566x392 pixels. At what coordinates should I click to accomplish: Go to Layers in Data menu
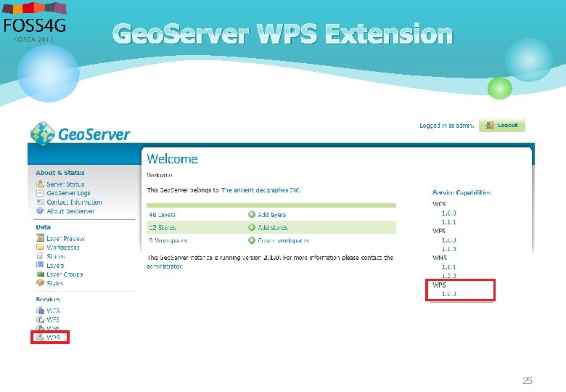point(55,265)
